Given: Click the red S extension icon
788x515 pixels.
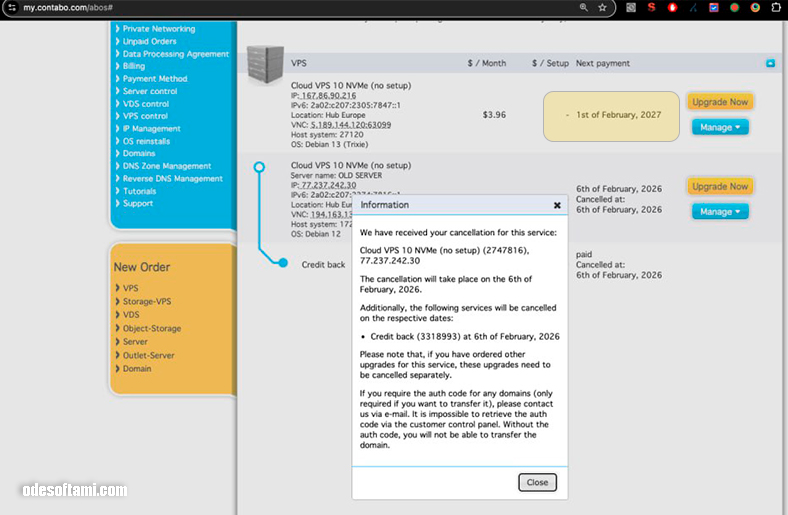Looking at the screenshot, I should [651, 7].
